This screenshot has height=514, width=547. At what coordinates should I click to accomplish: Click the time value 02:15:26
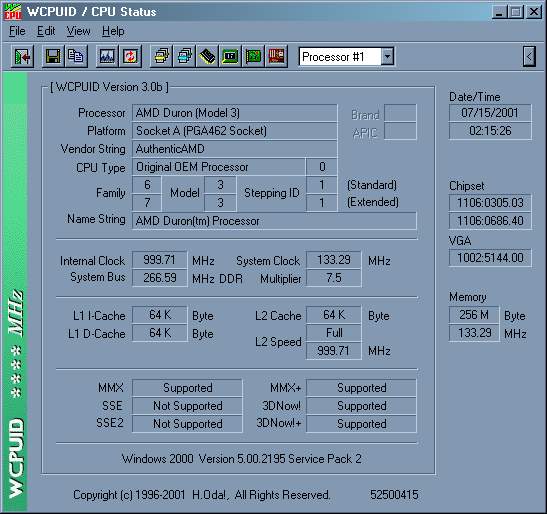point(490,131)
